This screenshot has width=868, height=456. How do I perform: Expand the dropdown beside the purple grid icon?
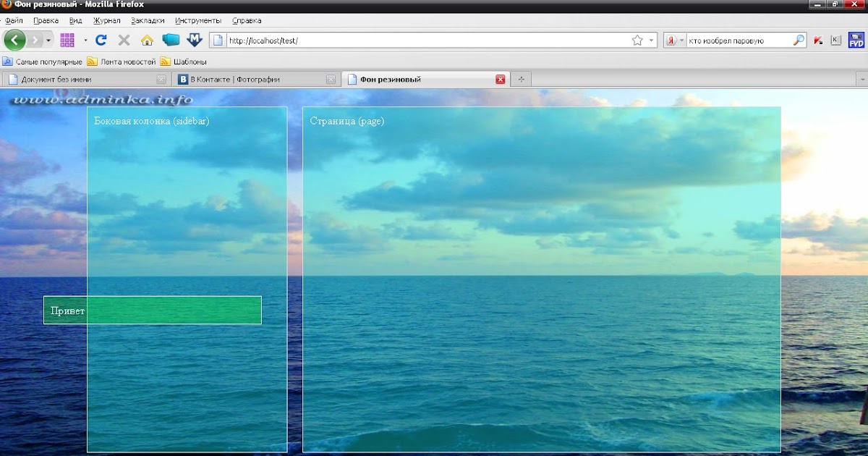coord(85,41)
